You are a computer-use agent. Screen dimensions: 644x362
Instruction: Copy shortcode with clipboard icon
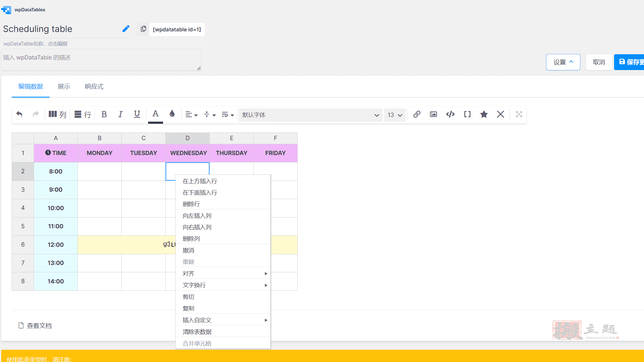143,29
